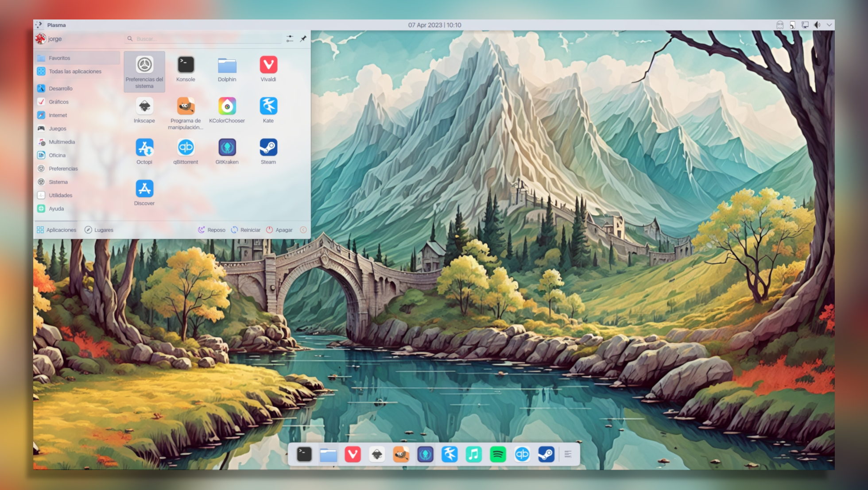Viewport: 868px width, 490px height.
Task: Click the Spotify icon in the dock
Action: (x=498, y=454)
